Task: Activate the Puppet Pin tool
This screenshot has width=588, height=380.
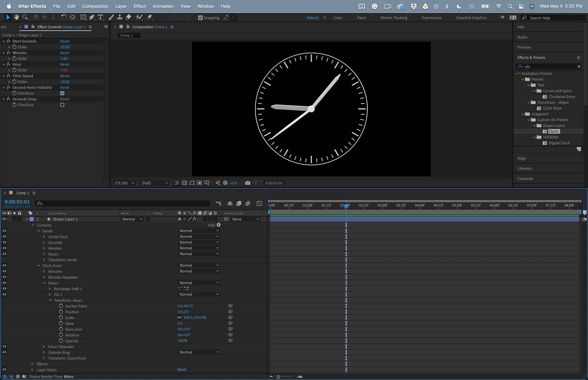Action: [150, 17]
